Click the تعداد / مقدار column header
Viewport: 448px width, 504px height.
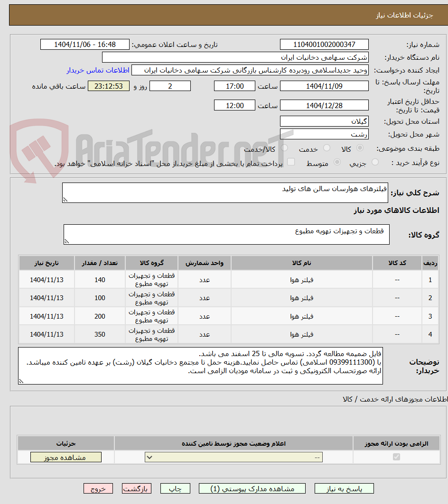coord(100,263)
